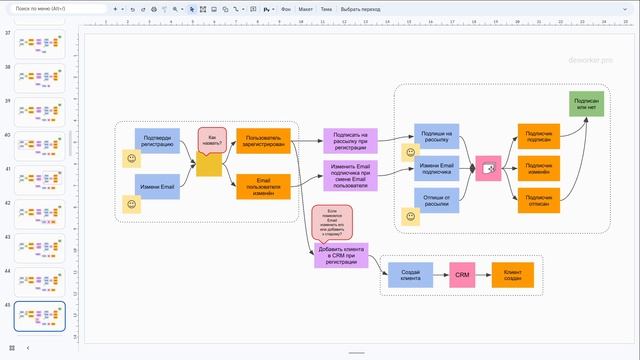Viewport: 640px width, 360px height.
Task: Select the Подпиши на рассылку blue box
Action: pos(436,136)
